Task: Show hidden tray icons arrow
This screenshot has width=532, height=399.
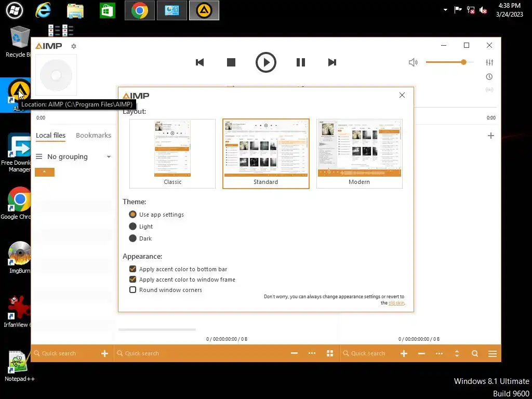Action: [x=445, y=10]
